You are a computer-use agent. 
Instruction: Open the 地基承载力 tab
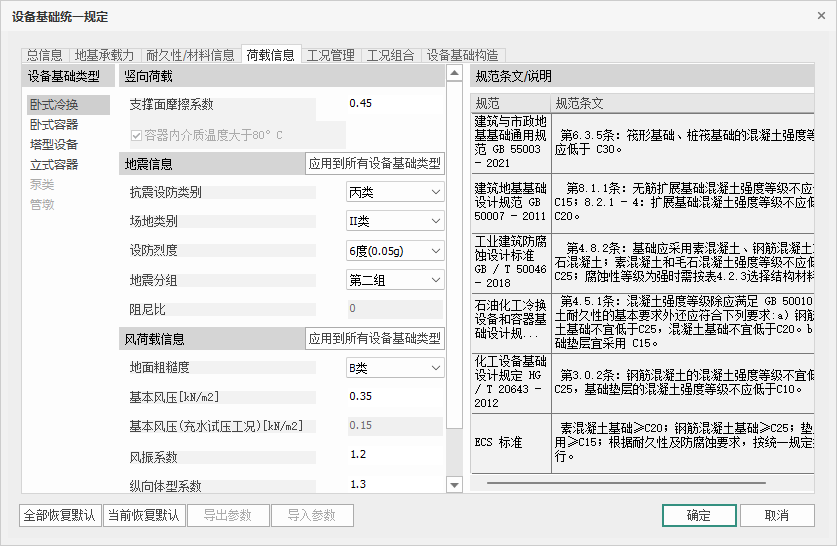104,55
